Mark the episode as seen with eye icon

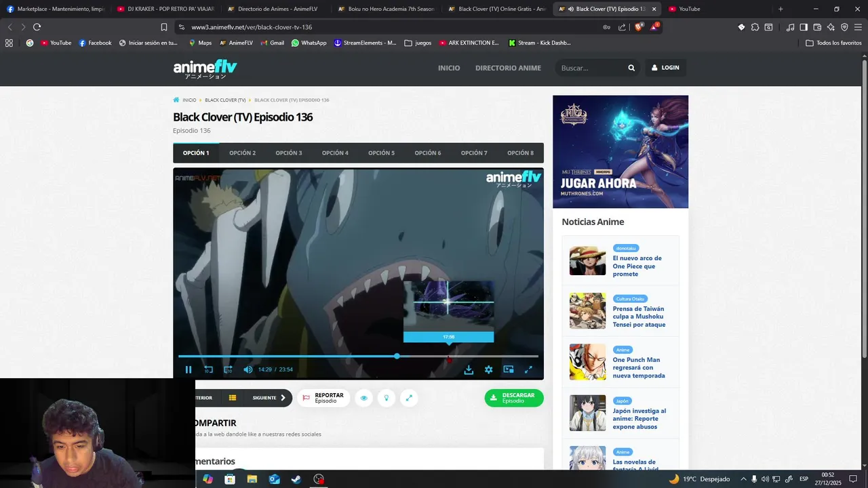pos(364,398)
